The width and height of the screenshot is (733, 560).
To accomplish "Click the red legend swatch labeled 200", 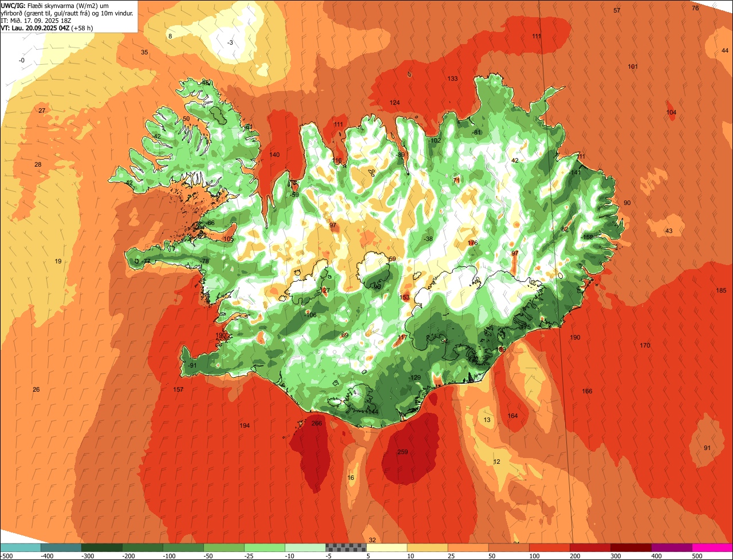I will [x=590, y=548].
